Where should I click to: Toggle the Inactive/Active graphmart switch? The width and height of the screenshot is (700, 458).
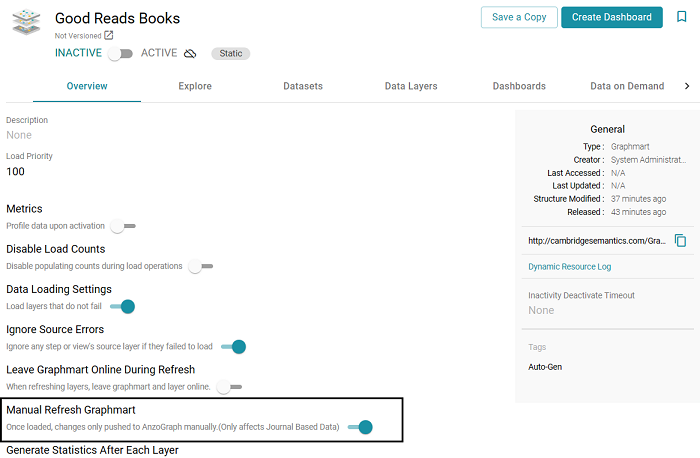click(120, 53)
